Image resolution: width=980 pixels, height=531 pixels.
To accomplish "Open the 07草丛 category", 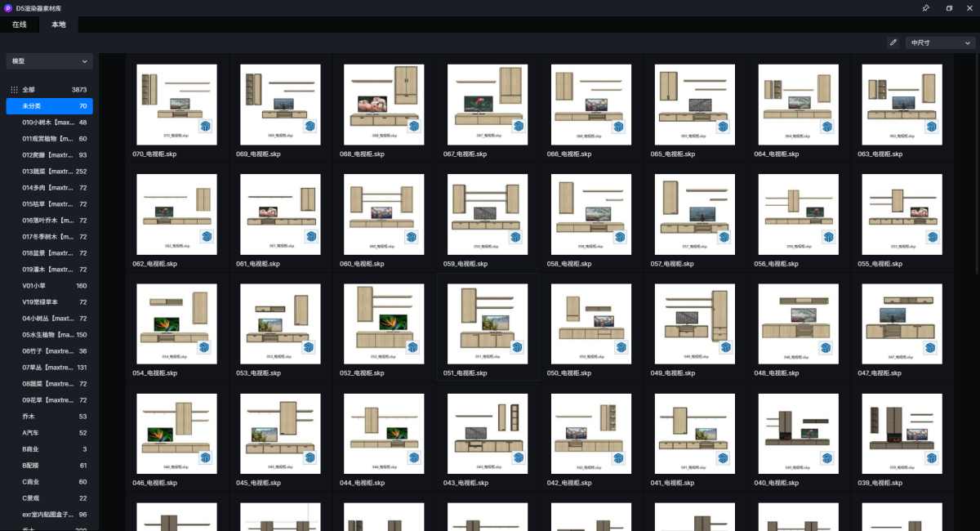I will [49, 368].
